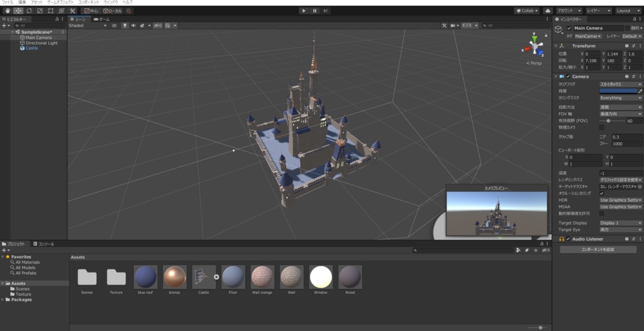Open the ゲームオブジェクト menu

point(60,3)
